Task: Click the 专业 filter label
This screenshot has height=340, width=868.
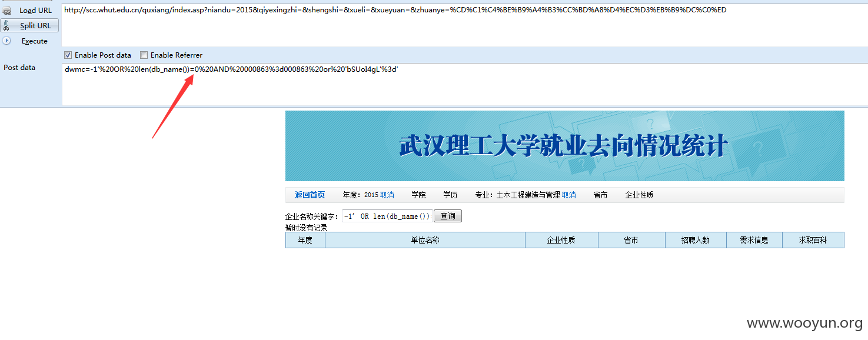Action: tap(484, 195)
